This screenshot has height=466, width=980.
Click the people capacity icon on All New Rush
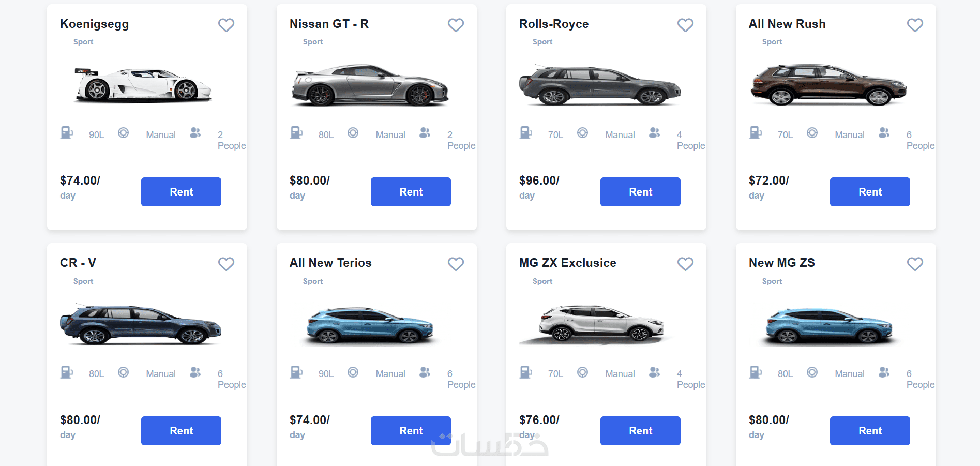coord(884,133)
